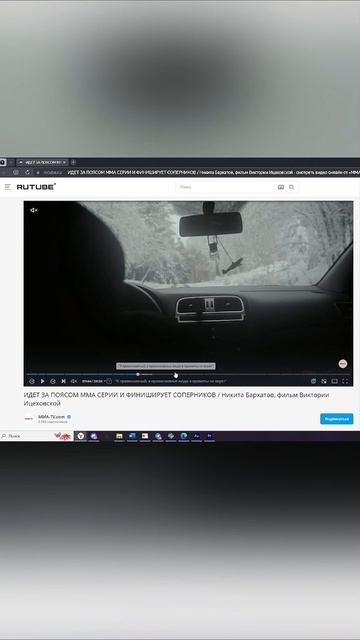Open the RuTube hamburger side menu
The image size is (360, 640).
7,187
